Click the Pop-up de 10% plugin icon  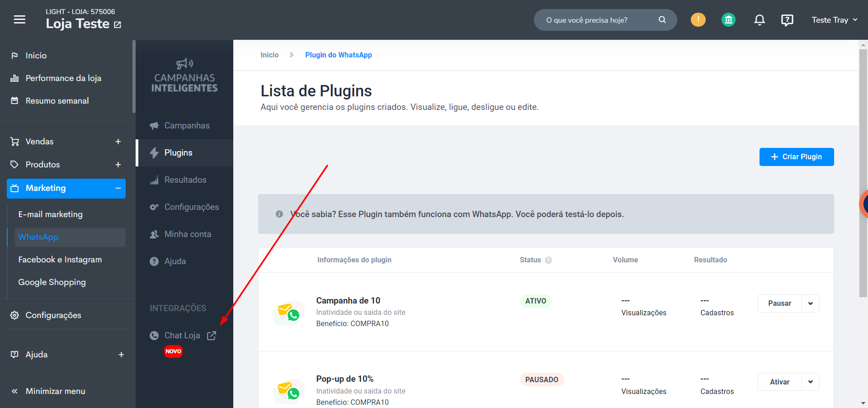point(288,391)
